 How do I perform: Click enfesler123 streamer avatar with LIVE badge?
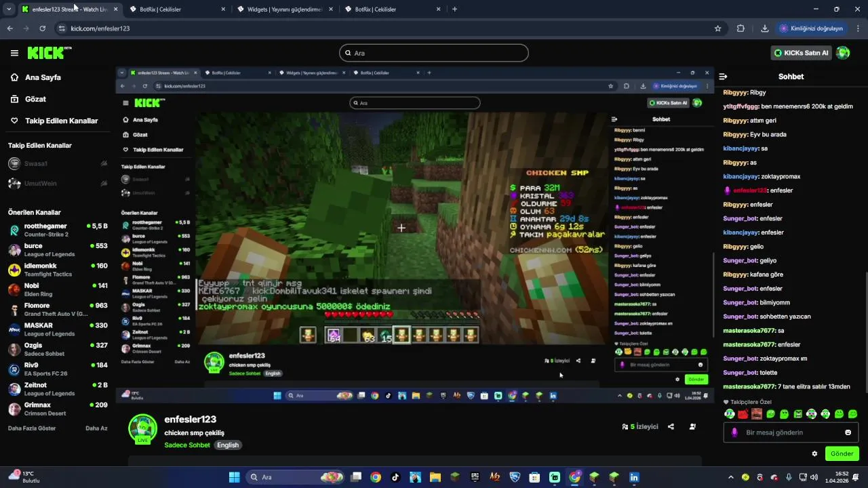click(142, 428)
